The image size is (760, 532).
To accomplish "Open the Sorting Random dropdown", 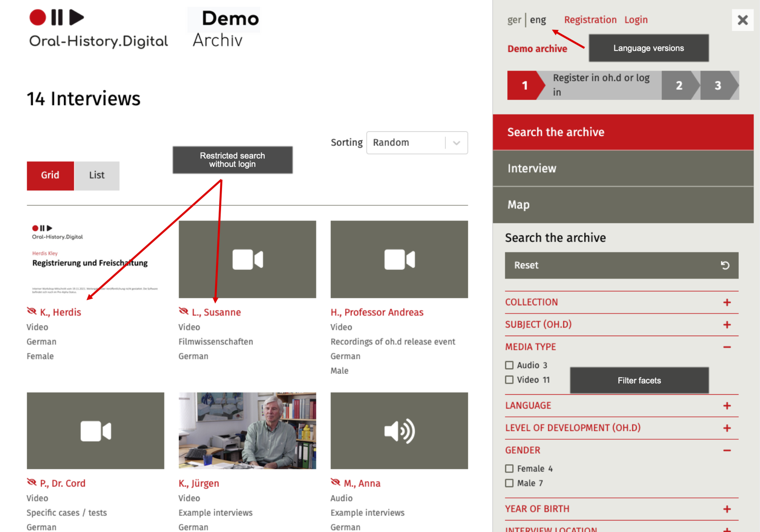I will 417,142.
